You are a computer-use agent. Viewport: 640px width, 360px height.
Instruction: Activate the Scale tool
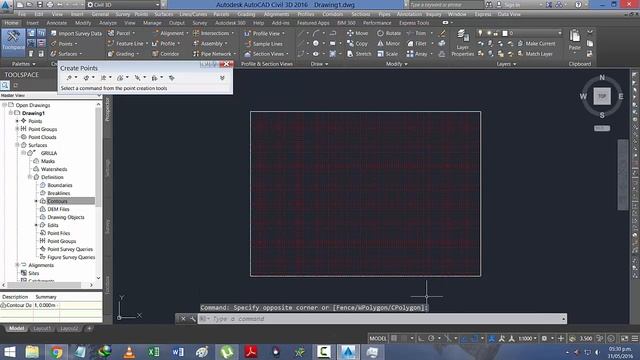coord(387,53)
